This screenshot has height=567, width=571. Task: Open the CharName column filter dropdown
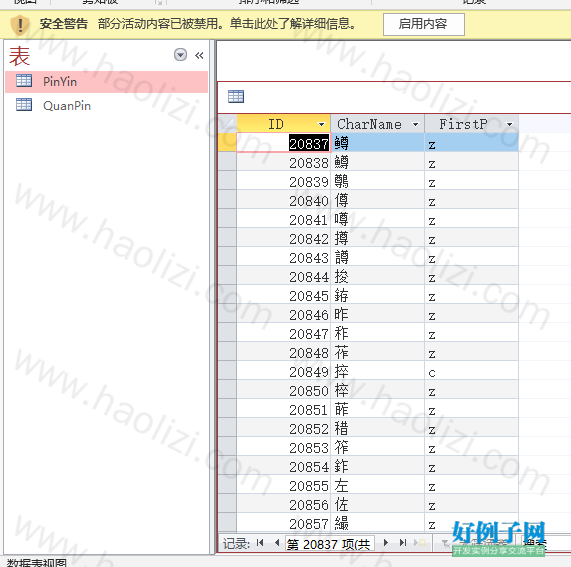point(415,125)
